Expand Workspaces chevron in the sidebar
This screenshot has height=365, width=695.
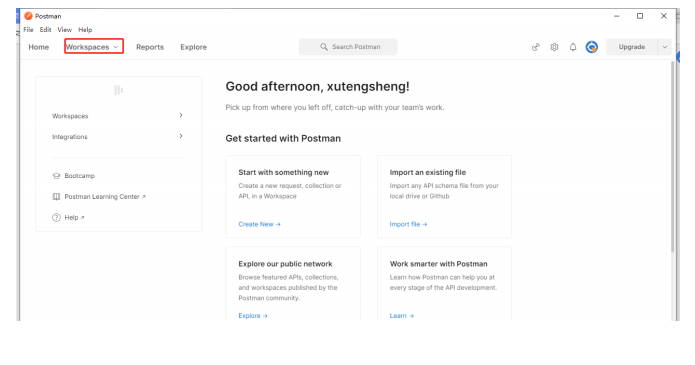coord(181,115)
